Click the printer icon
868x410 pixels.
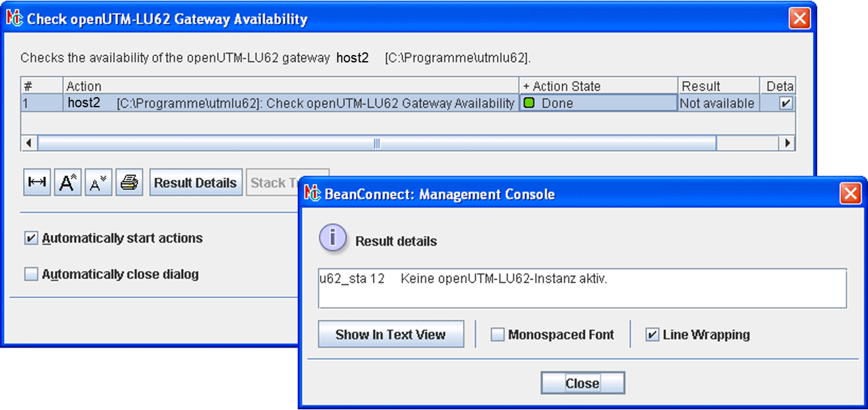pyautogui.click(x=129, y=183)
